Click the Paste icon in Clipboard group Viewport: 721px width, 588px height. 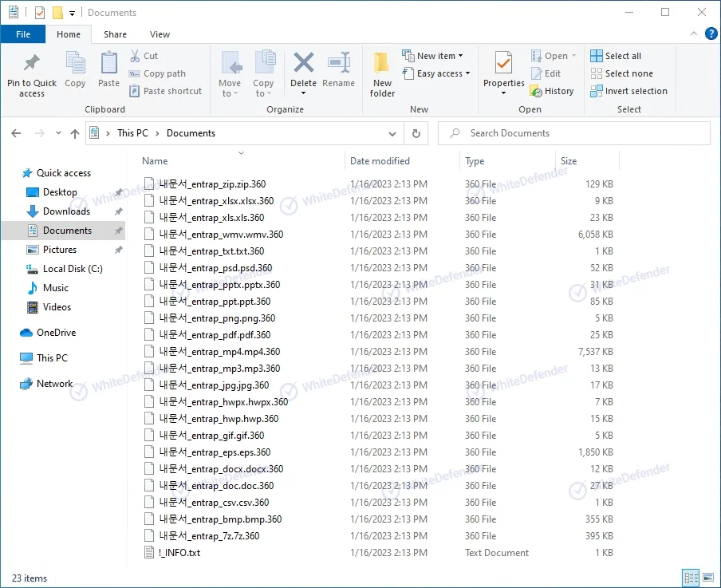tap(108, 64)
